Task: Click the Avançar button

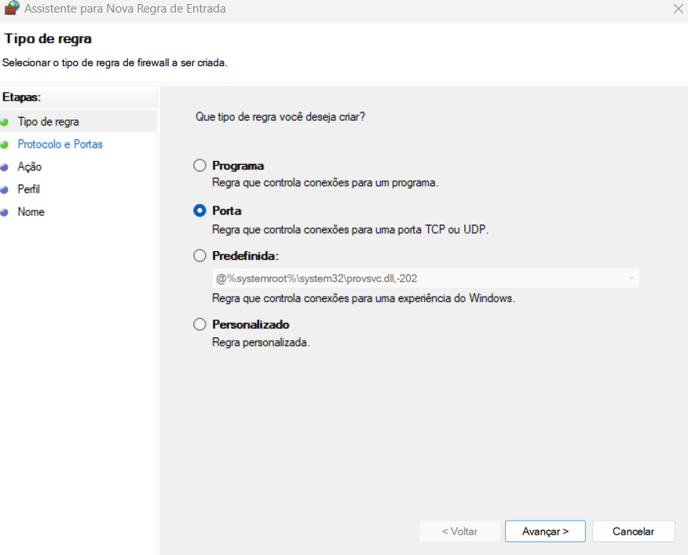Action: point(545,531)
